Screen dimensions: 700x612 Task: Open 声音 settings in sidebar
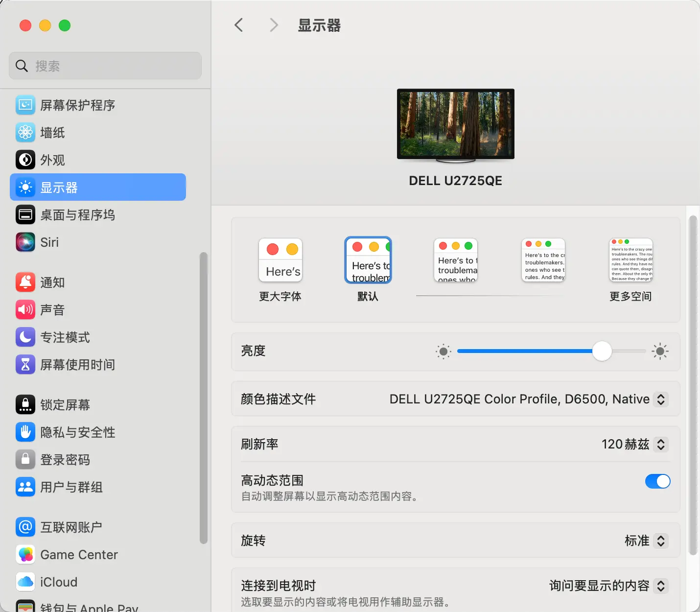(x=98, y=309)
